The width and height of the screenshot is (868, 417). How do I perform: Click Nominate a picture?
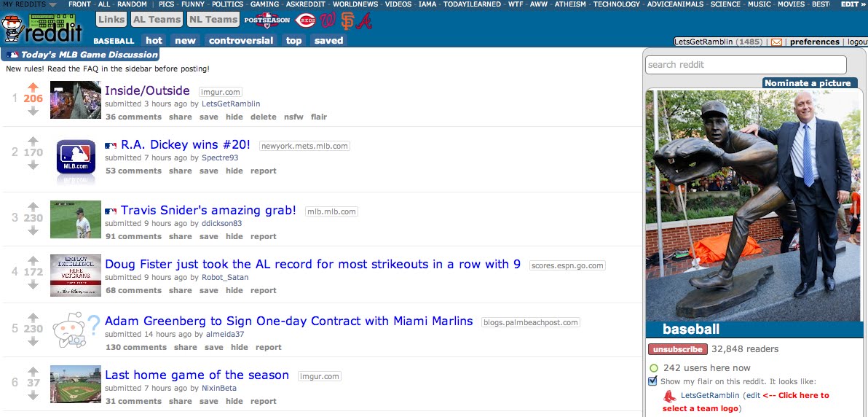pos(808,83)
